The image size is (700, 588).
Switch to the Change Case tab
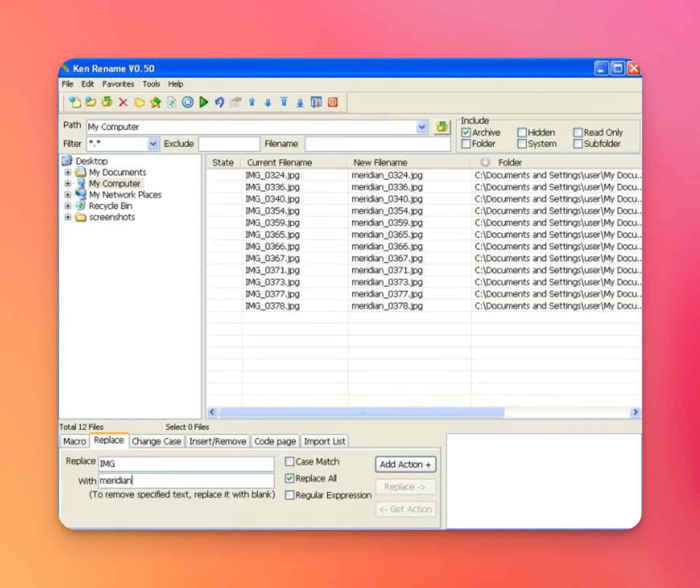tap(156, 441)
